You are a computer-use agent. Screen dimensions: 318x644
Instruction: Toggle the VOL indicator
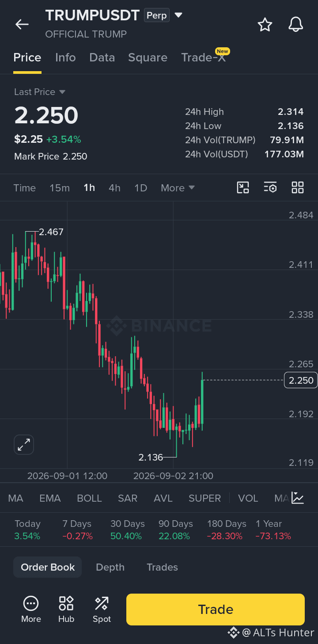click(248, 498)
